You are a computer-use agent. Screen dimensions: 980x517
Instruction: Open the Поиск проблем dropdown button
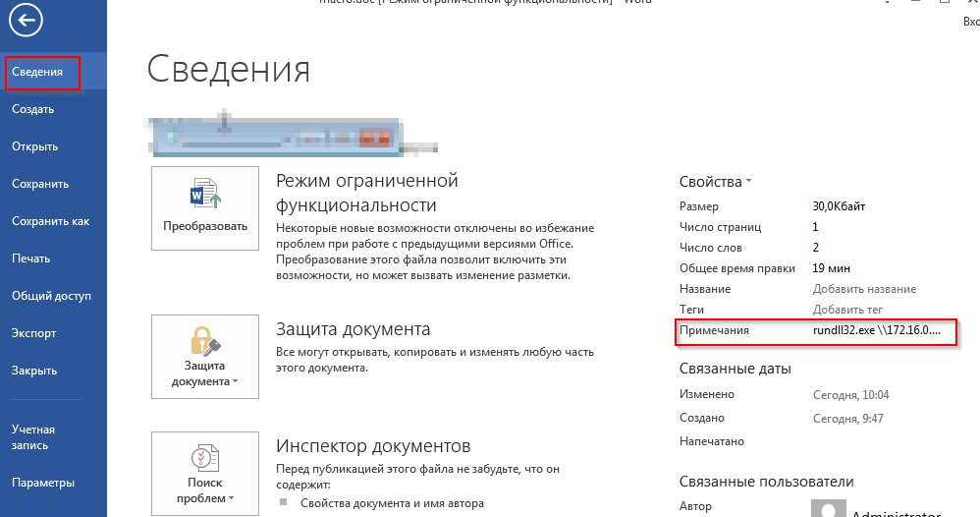[x=205, y=474]
